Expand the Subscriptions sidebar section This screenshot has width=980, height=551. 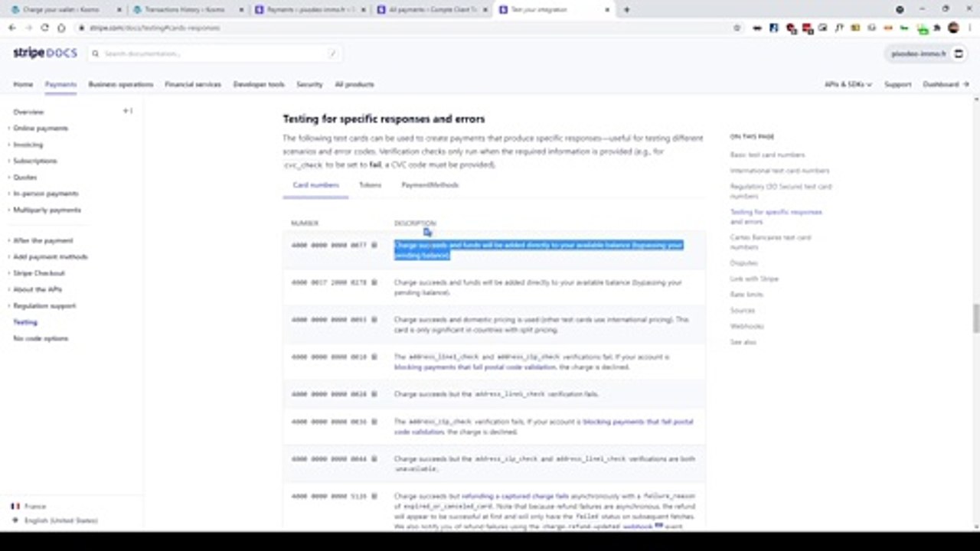pyautogui.click(x=34, y=161)
